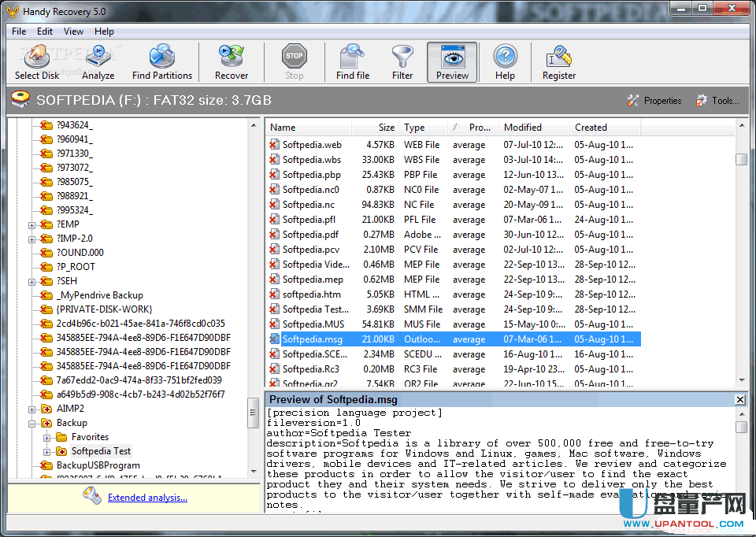Image resolution: width=756 pixels, height=537 pixels.
Task: Close the Preview of Softpedia.msg panel
Action: 739,399
